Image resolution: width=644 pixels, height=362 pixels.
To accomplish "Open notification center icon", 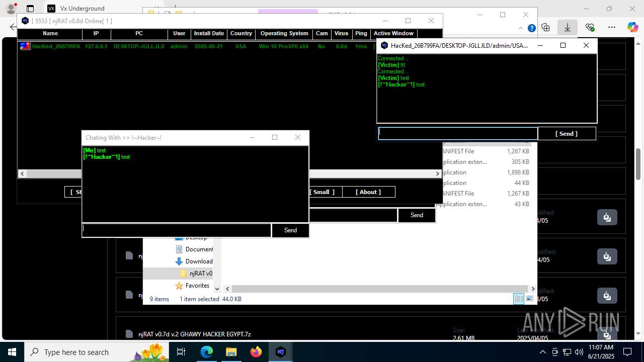I will click(x=627, y=352).
